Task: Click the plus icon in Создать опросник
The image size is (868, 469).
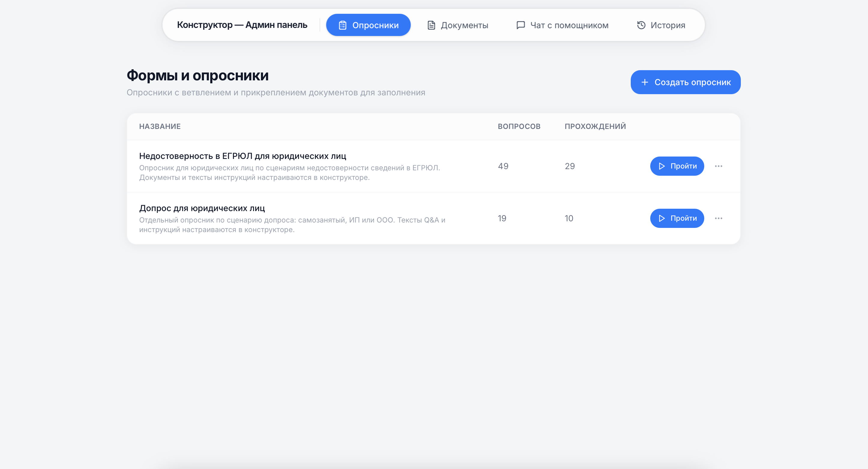Action: (645, 82)
